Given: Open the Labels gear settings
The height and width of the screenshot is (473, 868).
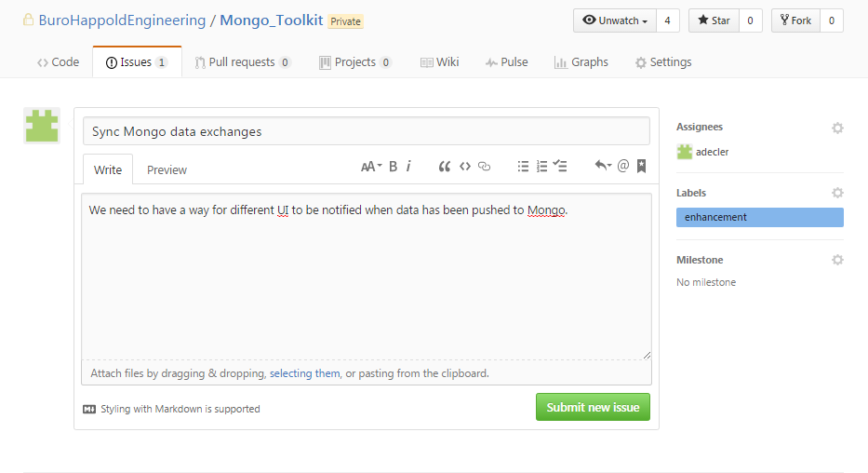Looking at the screenshot, I should (x=837, y=193).
